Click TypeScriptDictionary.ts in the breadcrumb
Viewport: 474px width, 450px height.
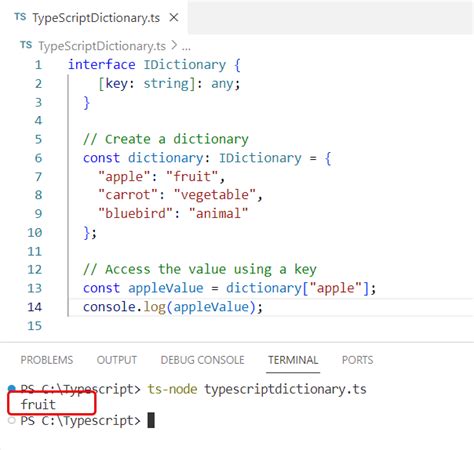coord(102,46)
